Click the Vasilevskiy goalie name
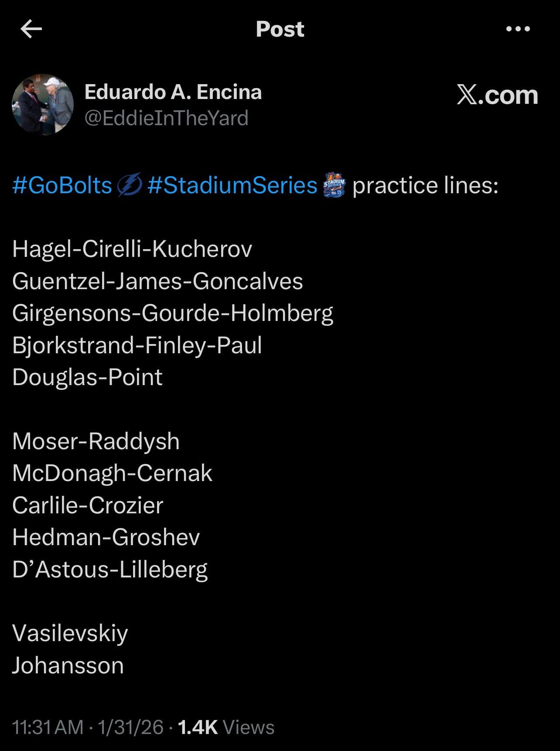The height and width of the screenshot is (751, 560). (x=70, y=633)
